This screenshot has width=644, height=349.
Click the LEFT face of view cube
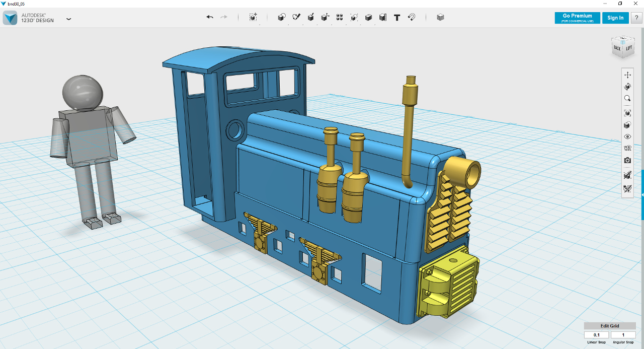coord(629,49)
